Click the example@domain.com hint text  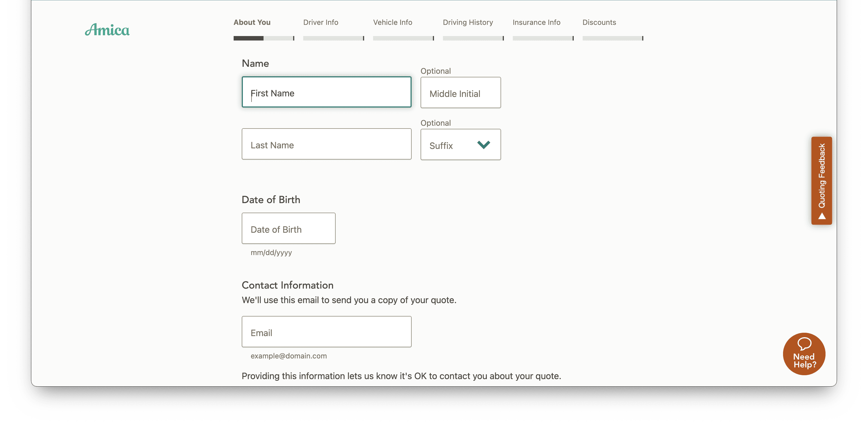(x=288, y=356)
